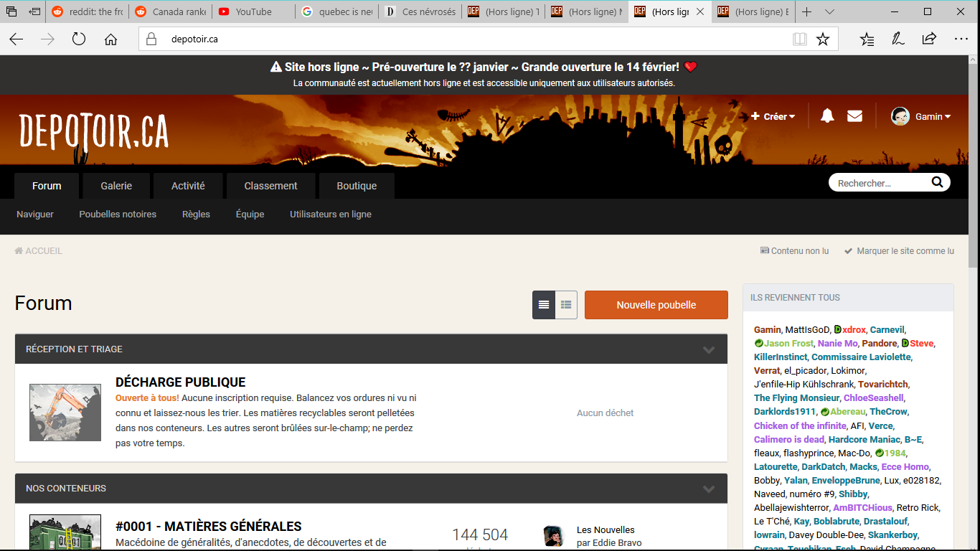Go to ACCUEIL breadcrumb
The image size is (980, 551).
pos(38,251)
